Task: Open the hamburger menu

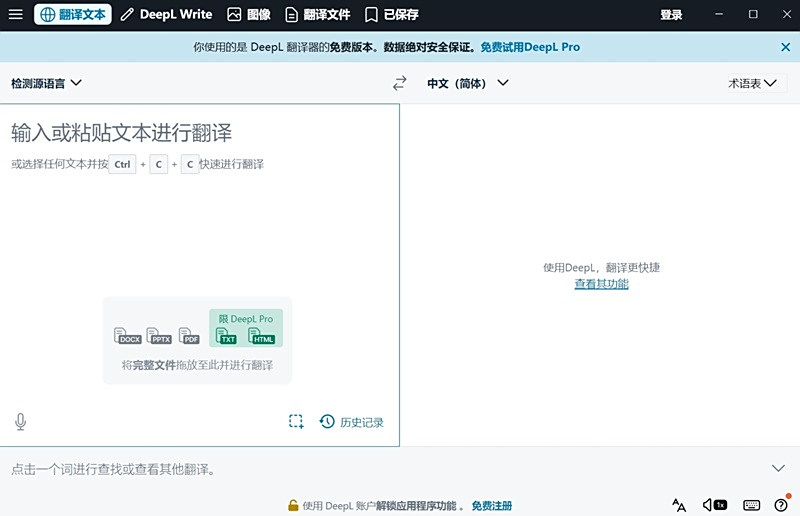Action: (16, 14)
